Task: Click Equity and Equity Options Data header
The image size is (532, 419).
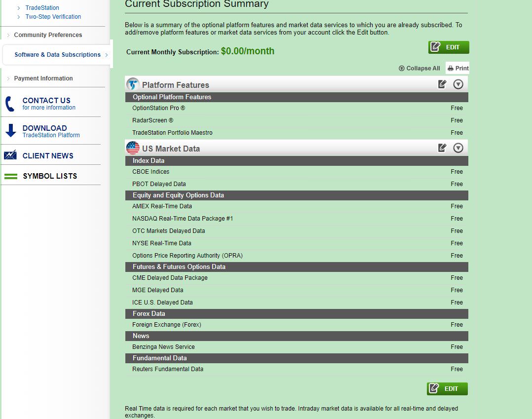Action: [297, 195]
